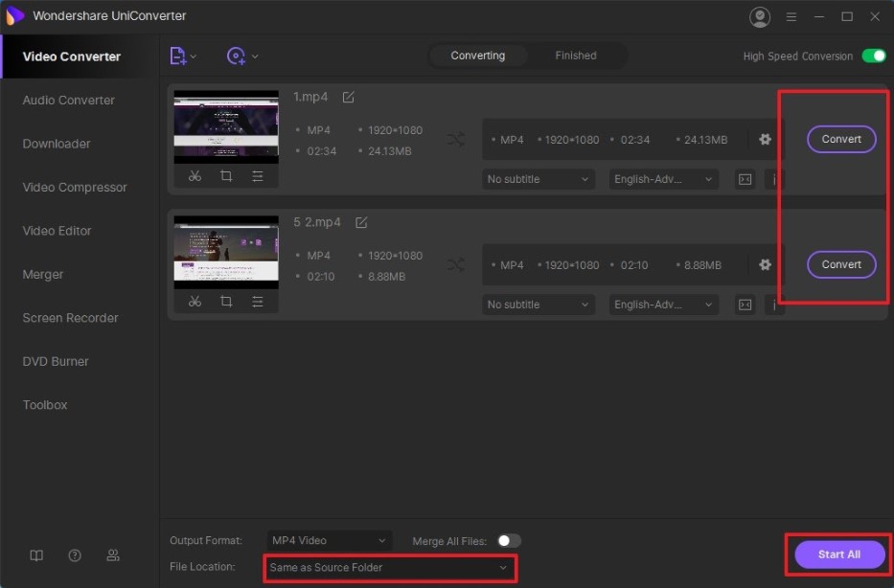The image size is (894, 588).
Task: Click the info icon for 1.mp4
Action: click(774, 179)
